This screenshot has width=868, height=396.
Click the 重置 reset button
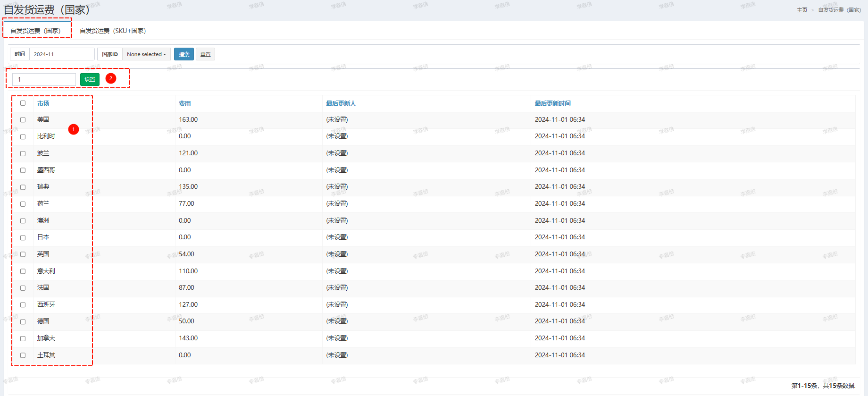click(205, 54)
